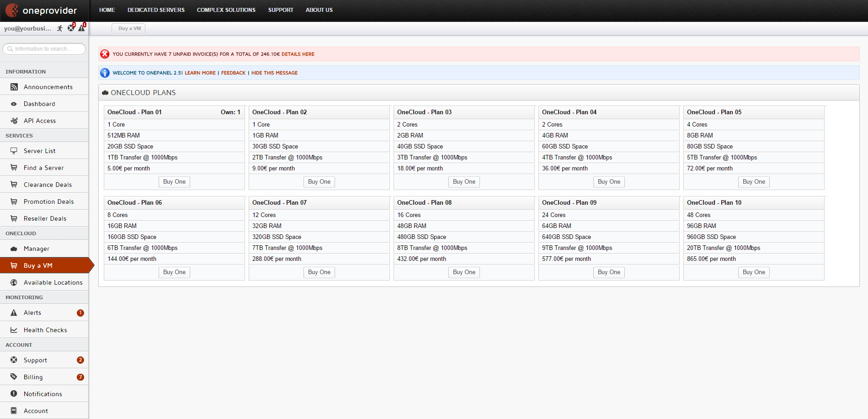The width and height of the screenshot is (868, 419).
Task: Click the Billing tag icon
Action: coord(14,377)
